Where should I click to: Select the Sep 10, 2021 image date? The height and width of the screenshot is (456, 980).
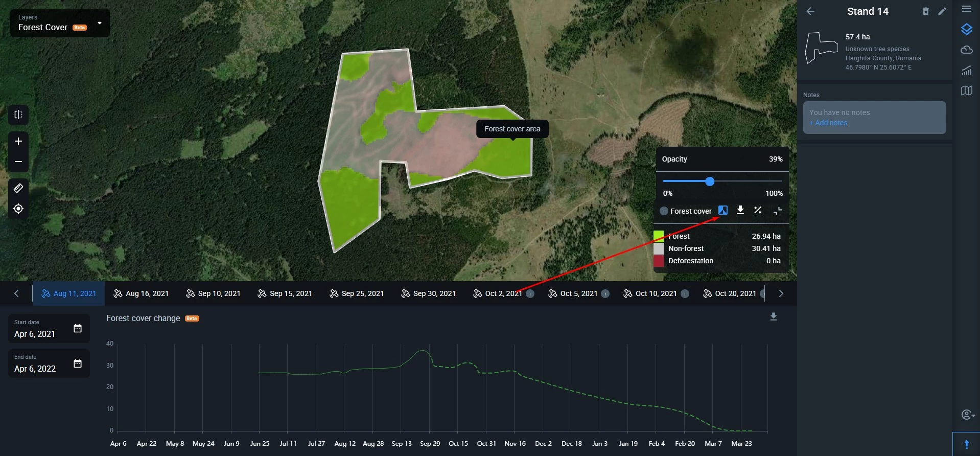click(213, 293)
